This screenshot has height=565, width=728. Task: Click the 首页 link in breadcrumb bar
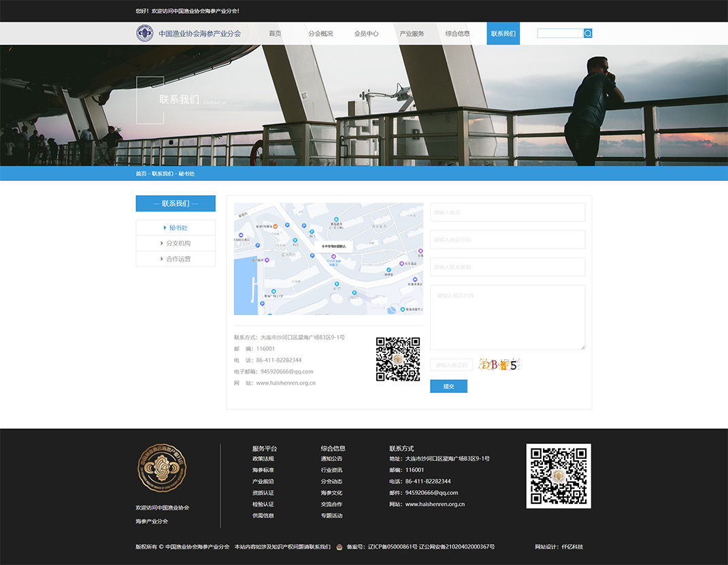(141, 174)
